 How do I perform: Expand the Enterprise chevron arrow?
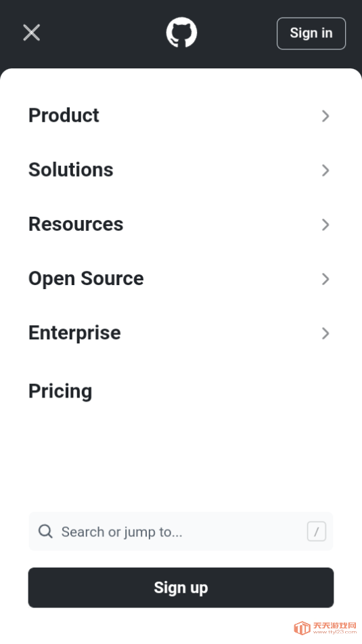pos(325,332)
